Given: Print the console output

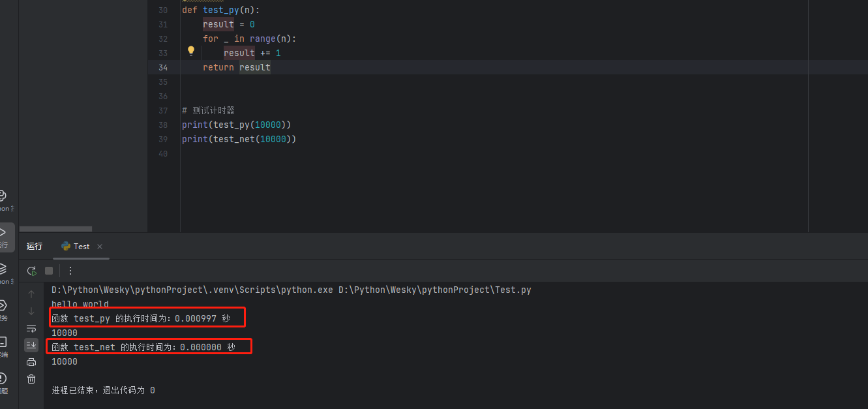Looking at the screenshot, I should click(31, 362).
